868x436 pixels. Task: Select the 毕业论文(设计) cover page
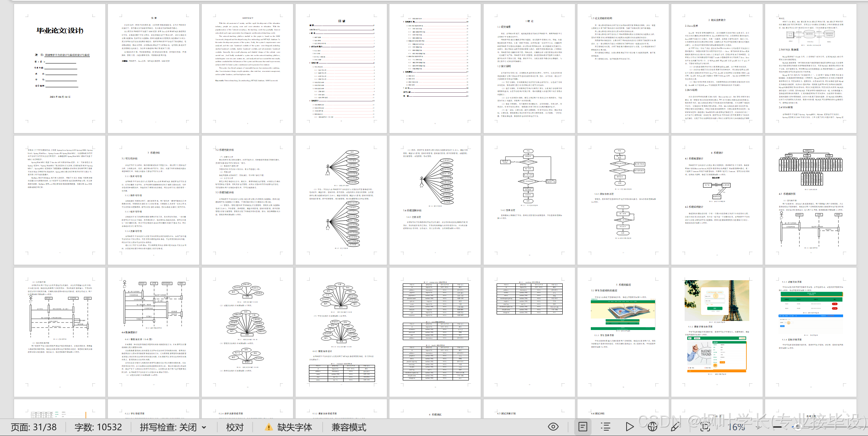point(60,69)
